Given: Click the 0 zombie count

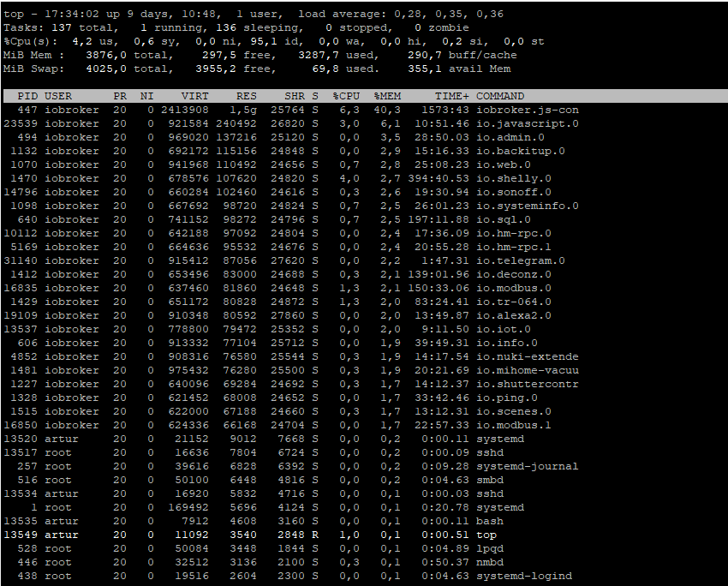Looking at the screenshot, I should (x=442, y=28).
